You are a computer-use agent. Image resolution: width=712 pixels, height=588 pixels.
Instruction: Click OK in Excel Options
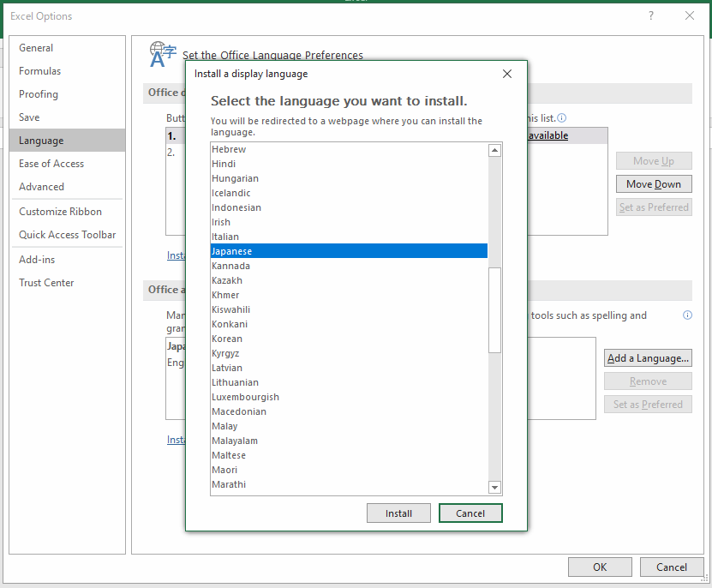[600, 567]
